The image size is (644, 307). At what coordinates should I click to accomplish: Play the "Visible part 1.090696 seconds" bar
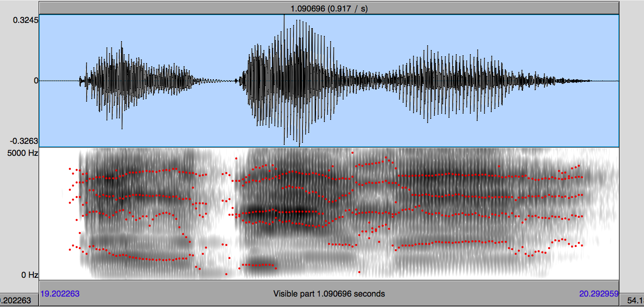click(329, 293)
